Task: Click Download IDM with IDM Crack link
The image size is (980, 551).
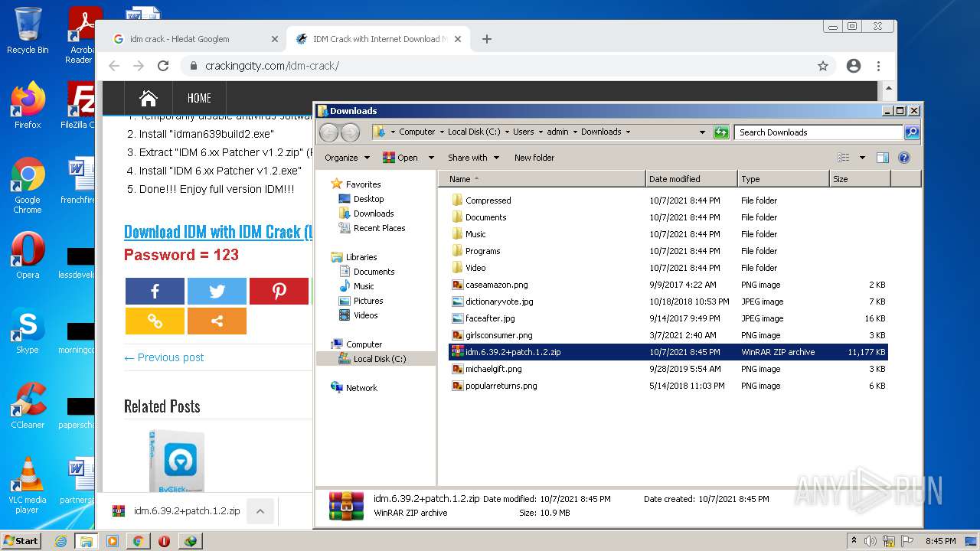Action: [218, 232]
